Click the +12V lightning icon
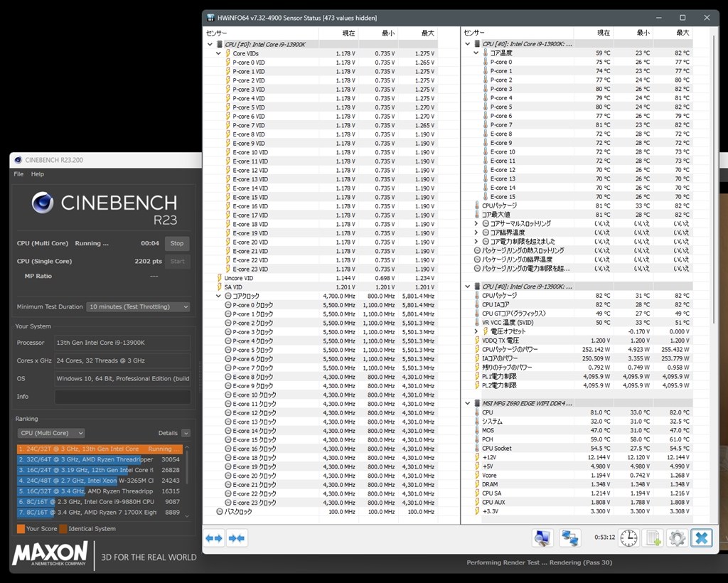728x583 pixels. click(x=477, y=457)
